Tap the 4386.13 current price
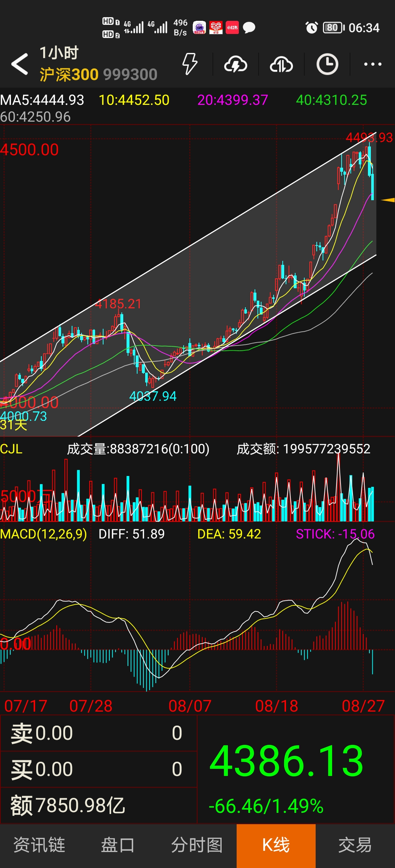This screenshot has height=868, width=395. 286,761
